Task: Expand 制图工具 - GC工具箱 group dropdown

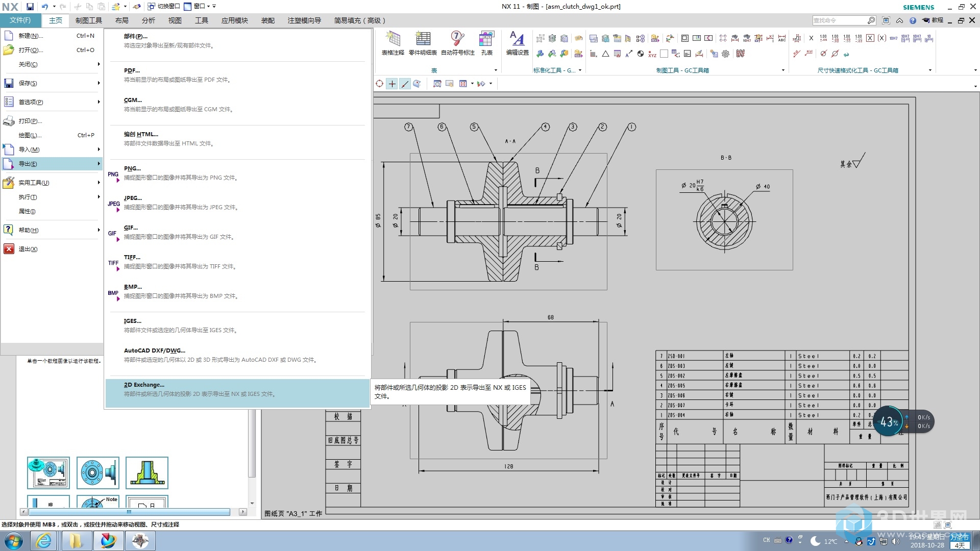Action: coord(783,70)
